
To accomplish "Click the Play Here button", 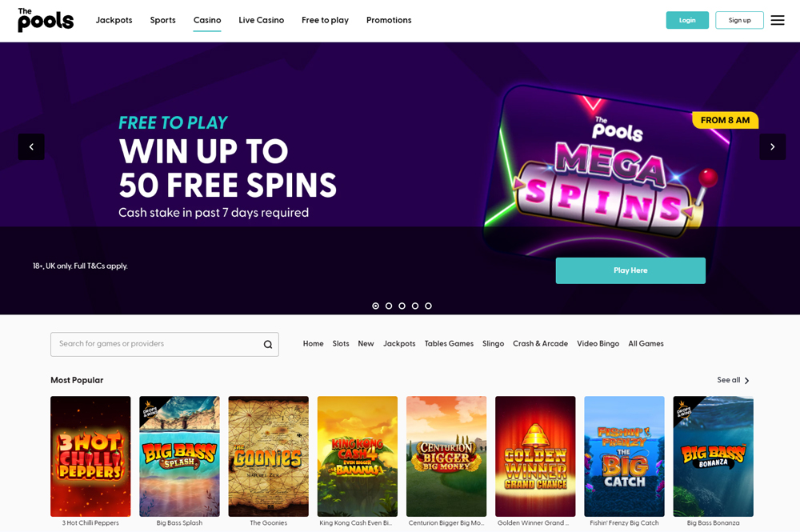I will point(630,270).
